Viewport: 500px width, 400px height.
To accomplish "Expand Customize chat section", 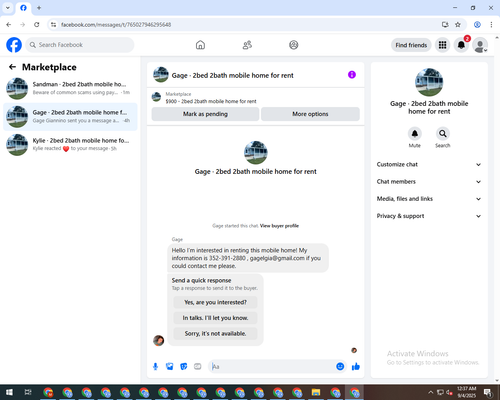I will [429, 164].
